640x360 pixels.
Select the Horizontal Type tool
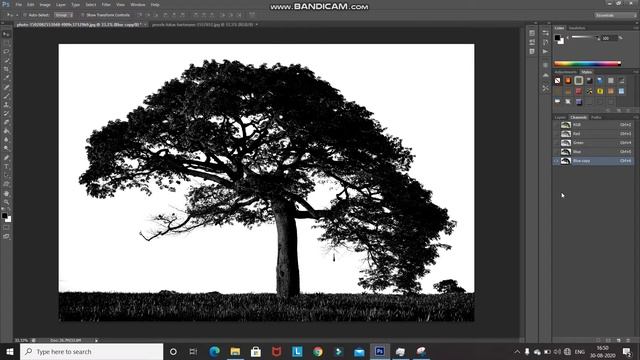(6, 167)
